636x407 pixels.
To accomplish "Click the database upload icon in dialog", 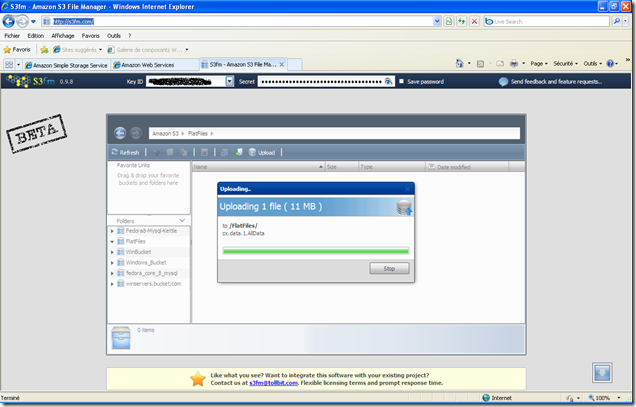I will click(404, 207).
